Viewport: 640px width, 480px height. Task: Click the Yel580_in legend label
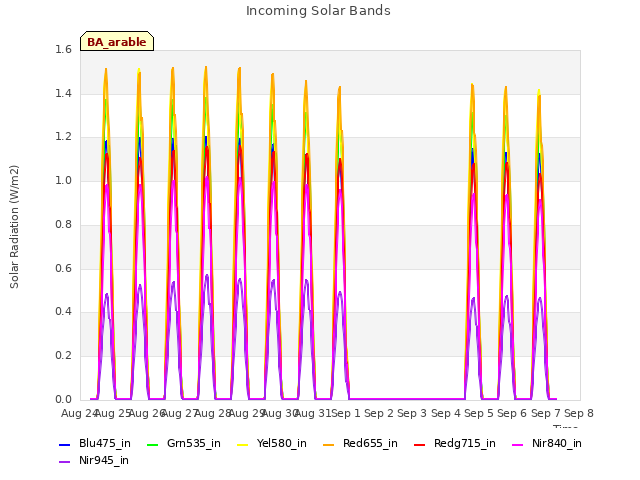(x=282, y=443)
